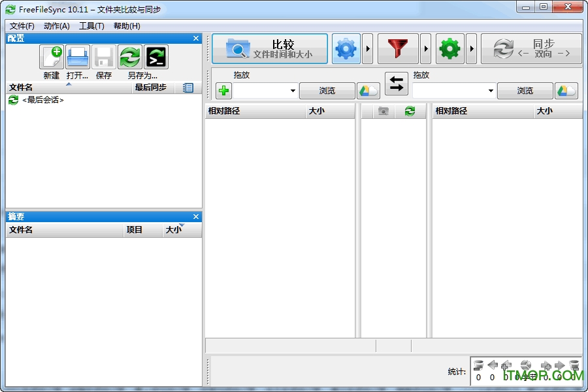Open the 帮助(H) menu

click(x=127, y=26)
